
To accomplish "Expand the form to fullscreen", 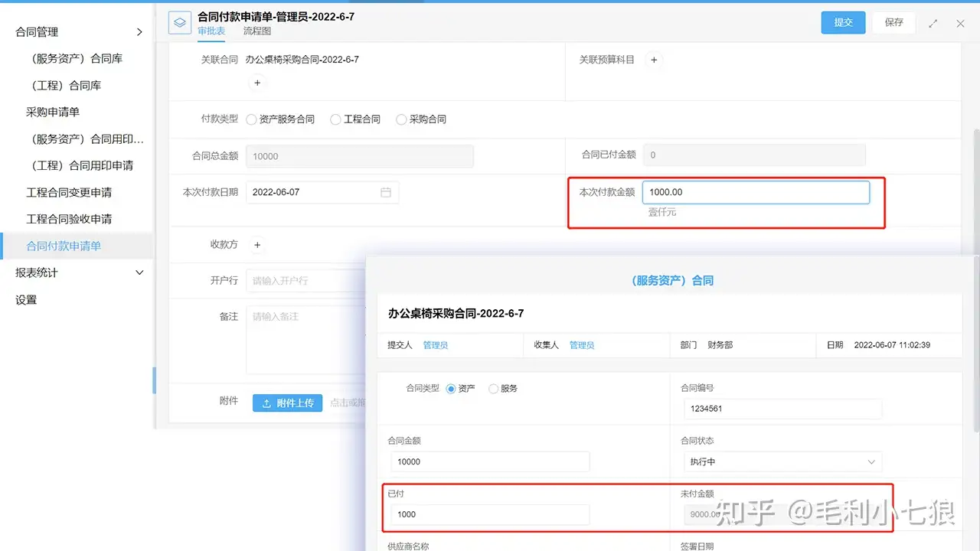I will [x=933, y=24].
